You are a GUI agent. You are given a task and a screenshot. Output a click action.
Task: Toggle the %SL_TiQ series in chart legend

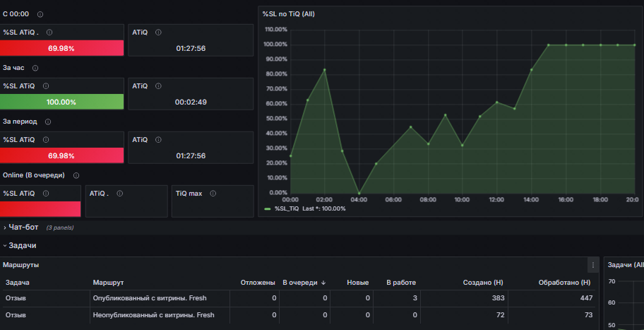288,208
